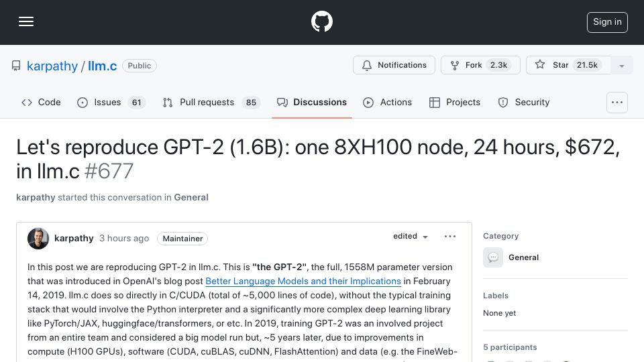Click the Notifications bell button
Image resolution: width=644 pixels, height=362 pixels.
(394, 65)
